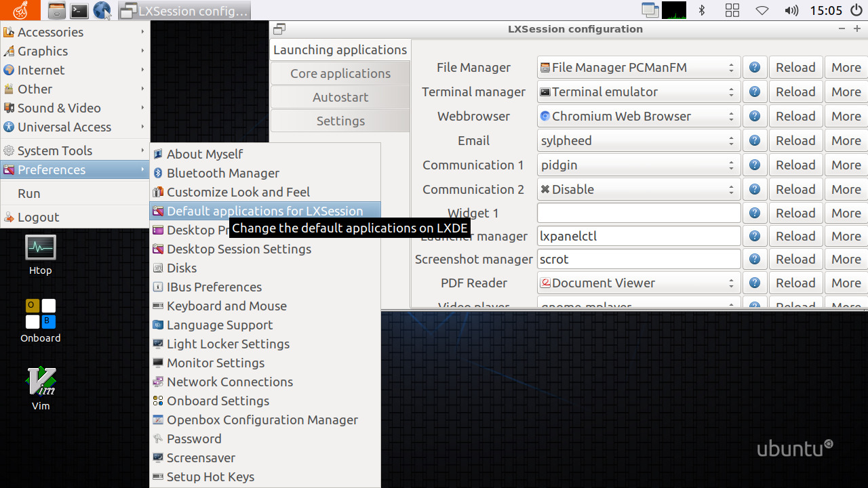868x488 pixels.
Task: Reload the File Manager setting
Action: (x=795, y=68)
